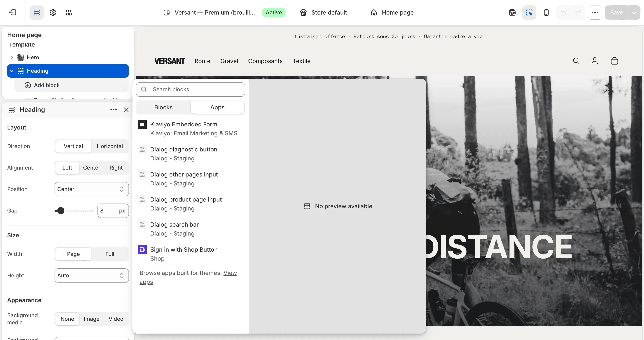Image resolution: width=644 pixels, height=340 pixels.
Task: Click the Route menu item
Action: click(x=203, y=61)
